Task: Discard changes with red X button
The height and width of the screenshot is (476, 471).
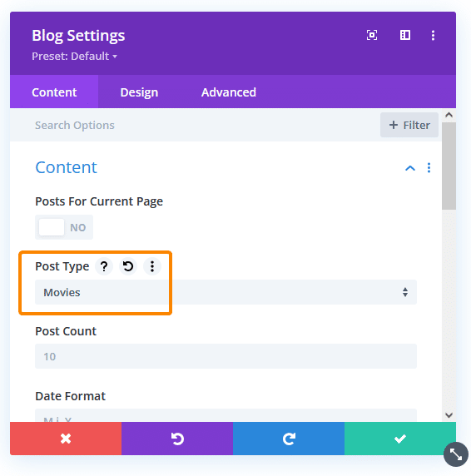Action: tap(66, 439)
